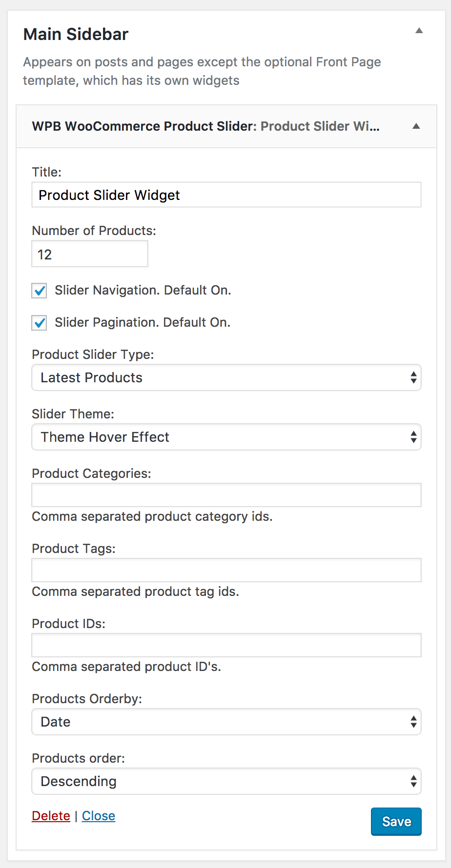Click the Product IDs input field
The height and width of the screenshot is (868, 451).
226,645
